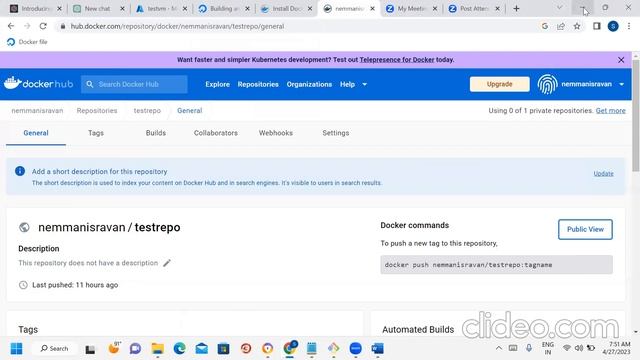
Task: Click the Docker file bookmark
Action: (27, 42)
